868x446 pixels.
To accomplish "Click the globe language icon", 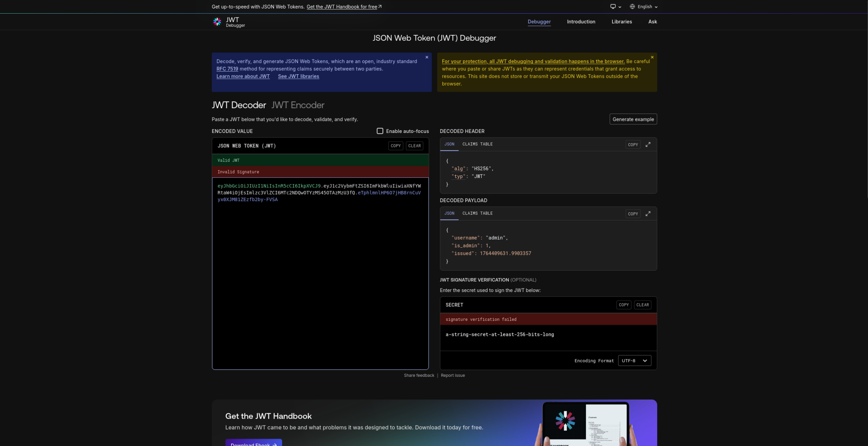I will (x=632, y=7).
